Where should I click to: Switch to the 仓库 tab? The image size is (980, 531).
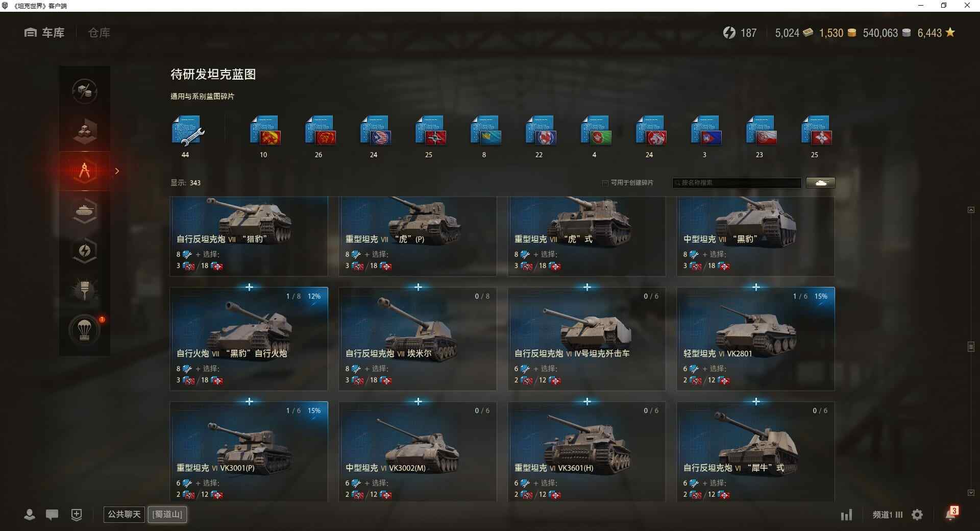tap(99, 33)
